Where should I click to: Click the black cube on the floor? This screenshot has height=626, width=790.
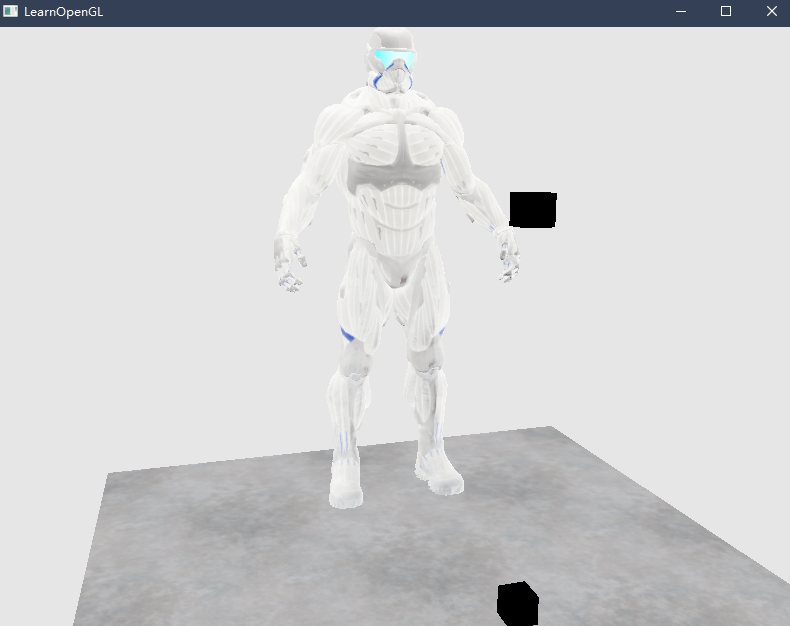(x=517, y=603)
